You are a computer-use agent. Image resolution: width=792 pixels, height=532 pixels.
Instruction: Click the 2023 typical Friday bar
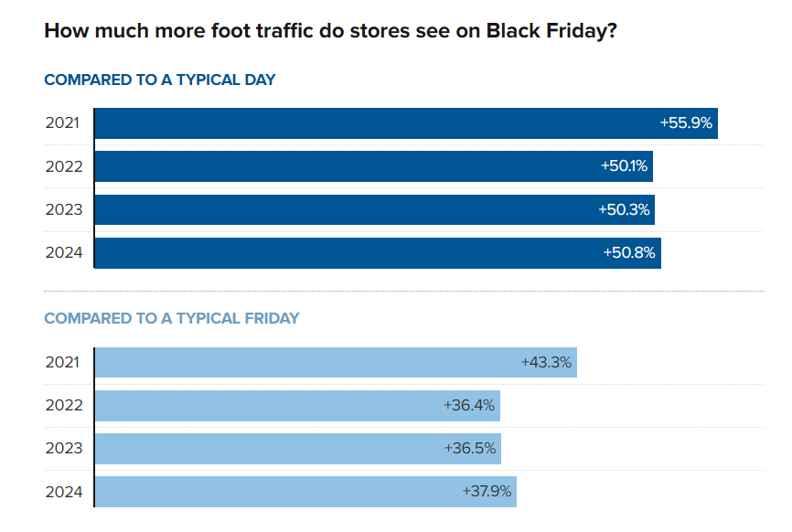(265, 449)
